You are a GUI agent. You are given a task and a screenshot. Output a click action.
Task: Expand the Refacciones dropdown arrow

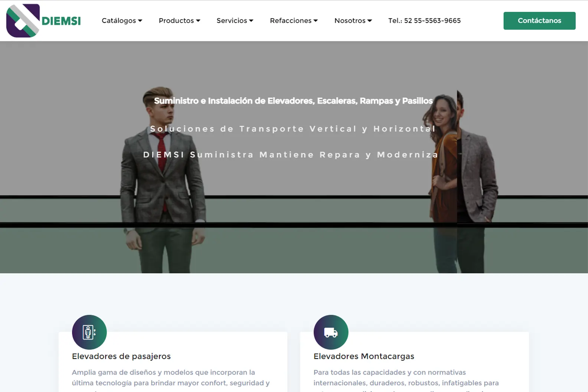(316, 21)
